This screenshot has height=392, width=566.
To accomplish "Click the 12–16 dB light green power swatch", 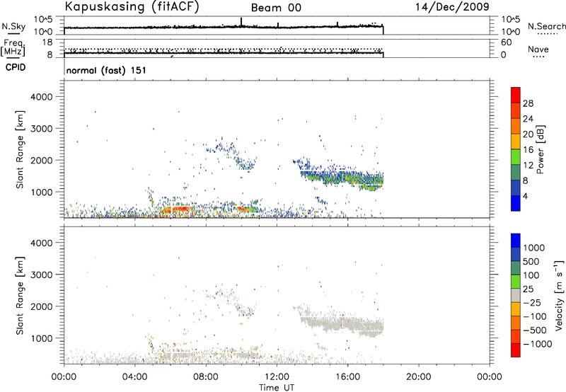I will click(516, 157).
